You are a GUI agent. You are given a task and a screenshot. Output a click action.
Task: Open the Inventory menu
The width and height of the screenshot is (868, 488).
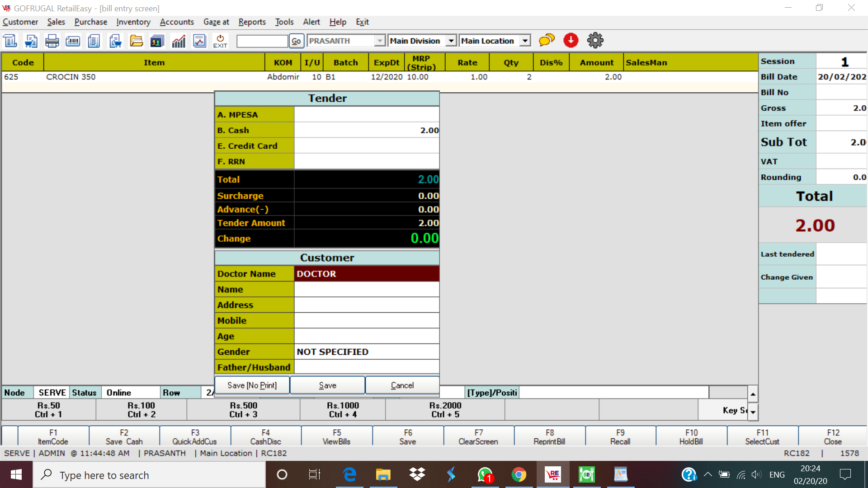133,22
